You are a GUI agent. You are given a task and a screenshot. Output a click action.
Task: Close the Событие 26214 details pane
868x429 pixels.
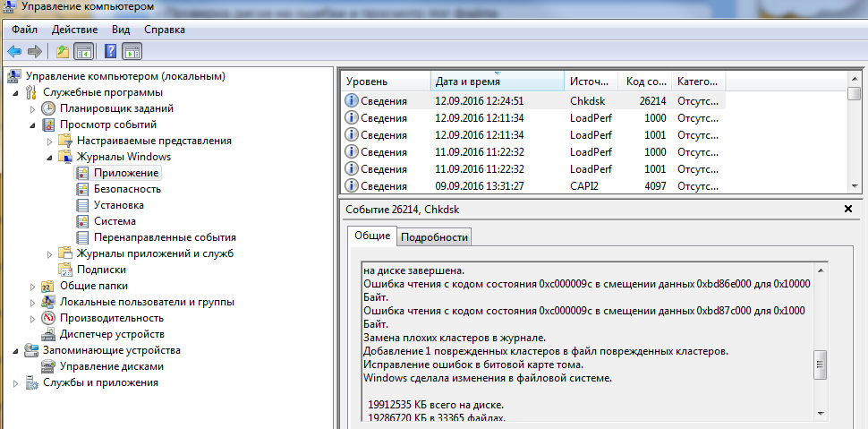pyautogui.click(x=847, y=209)
